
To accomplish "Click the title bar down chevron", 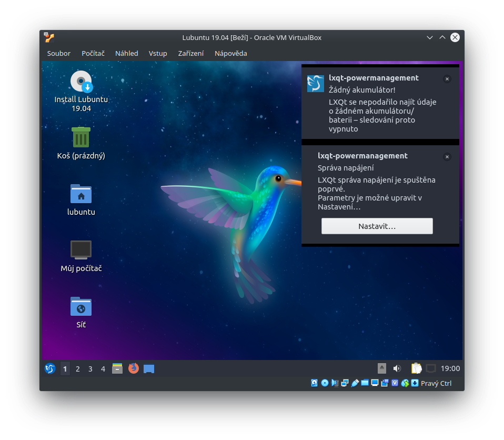I will click(x=430, y=37).
